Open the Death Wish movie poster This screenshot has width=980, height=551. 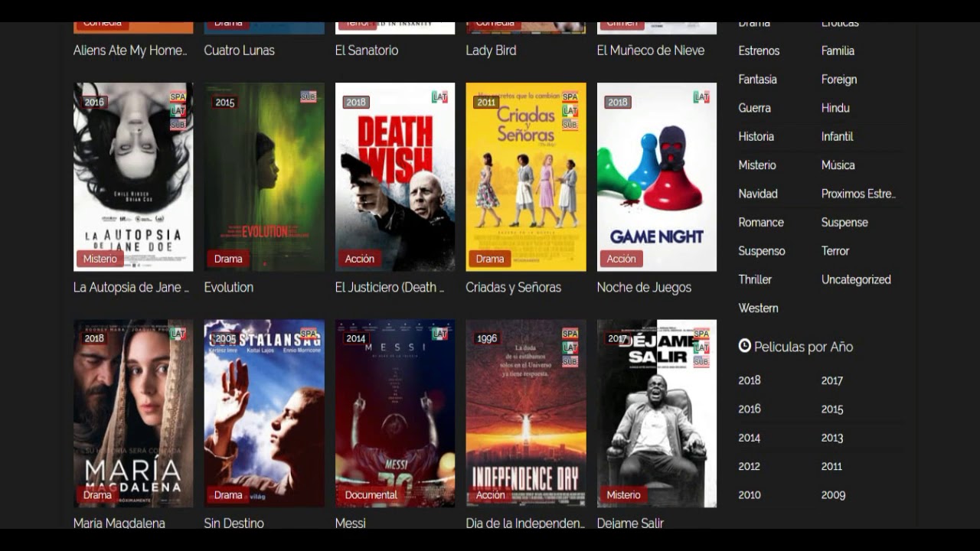coord(395,177)
